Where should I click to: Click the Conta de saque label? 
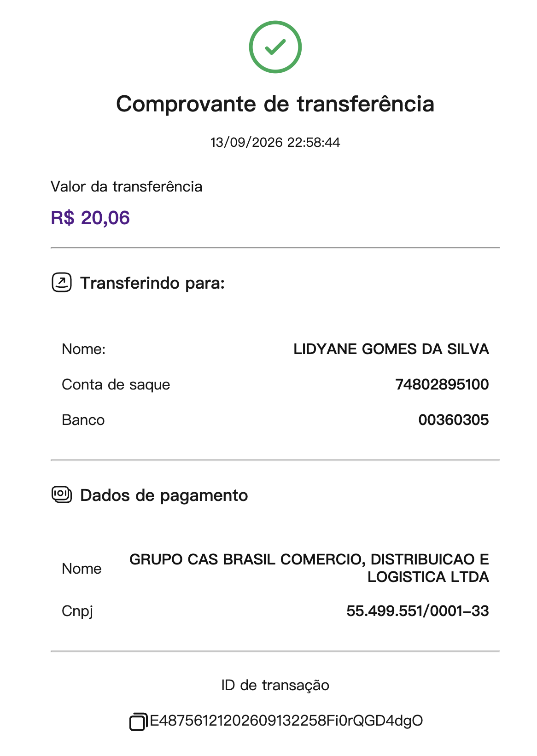(x=116, y=385)
